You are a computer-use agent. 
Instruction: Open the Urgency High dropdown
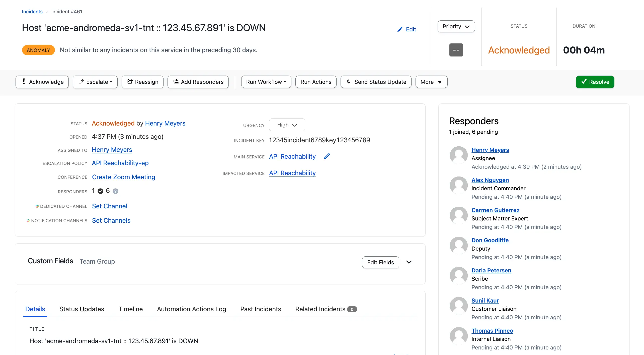[x=287, y=125]
